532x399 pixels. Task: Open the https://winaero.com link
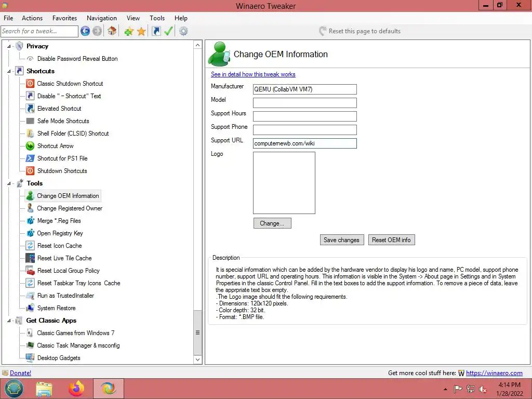tap(494, 373)
